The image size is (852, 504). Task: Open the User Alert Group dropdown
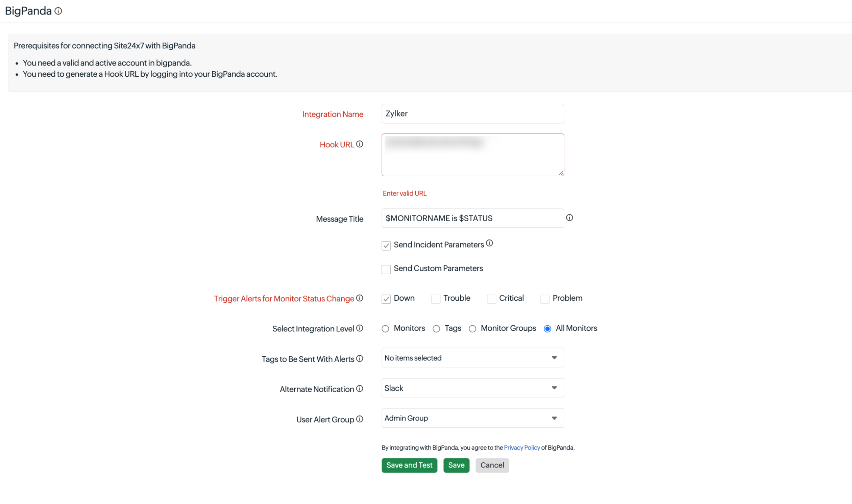472,418
